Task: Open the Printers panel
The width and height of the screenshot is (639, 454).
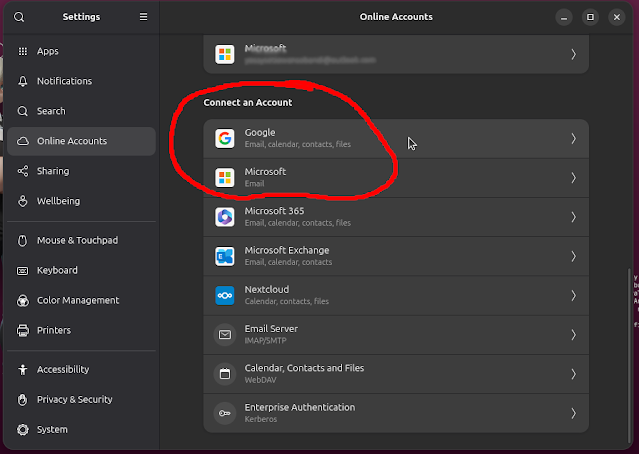Action: tap(82, 330)
